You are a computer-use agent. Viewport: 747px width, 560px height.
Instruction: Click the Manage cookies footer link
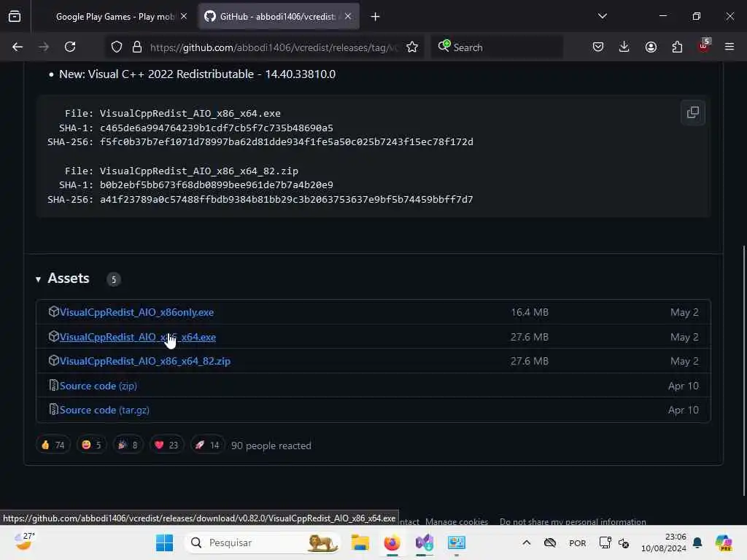[457, 521]
